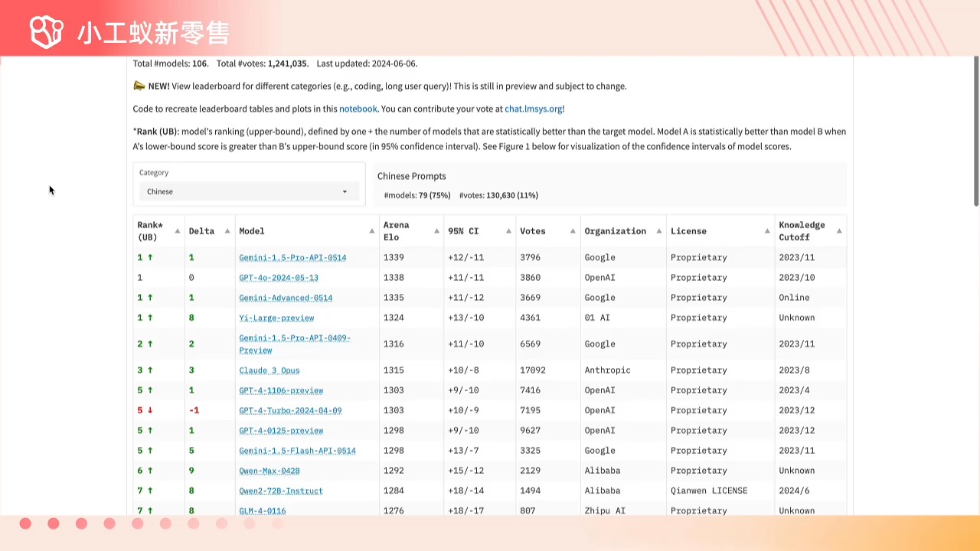Select the Qianwen LICENSE cell
This screenshot has width=980, height=551.
coord(709,491)
